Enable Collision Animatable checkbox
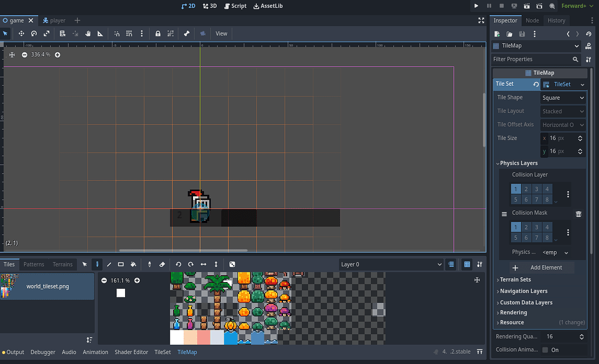 [545, 350]
